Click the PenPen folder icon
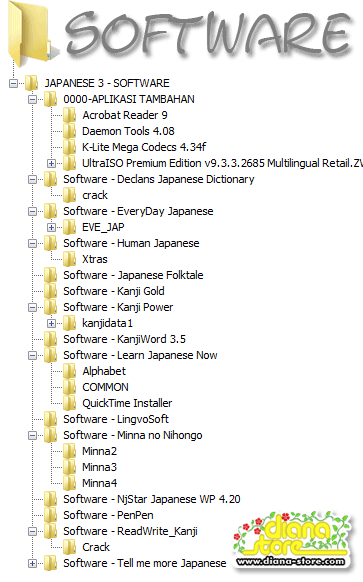 [50, 515]
